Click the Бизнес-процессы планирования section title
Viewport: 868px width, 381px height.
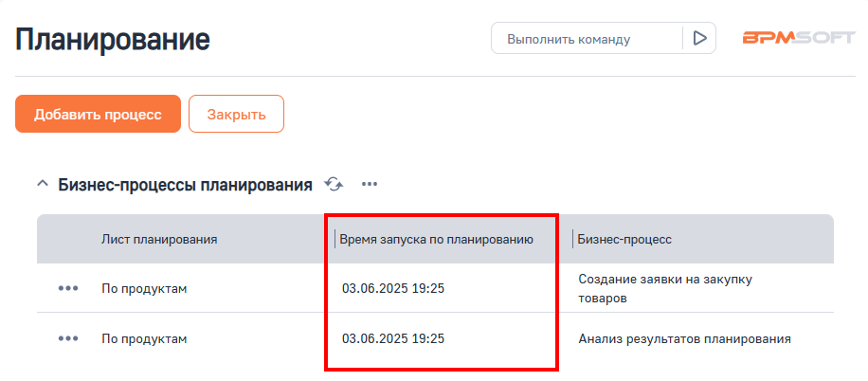click(x=185, y=185)
